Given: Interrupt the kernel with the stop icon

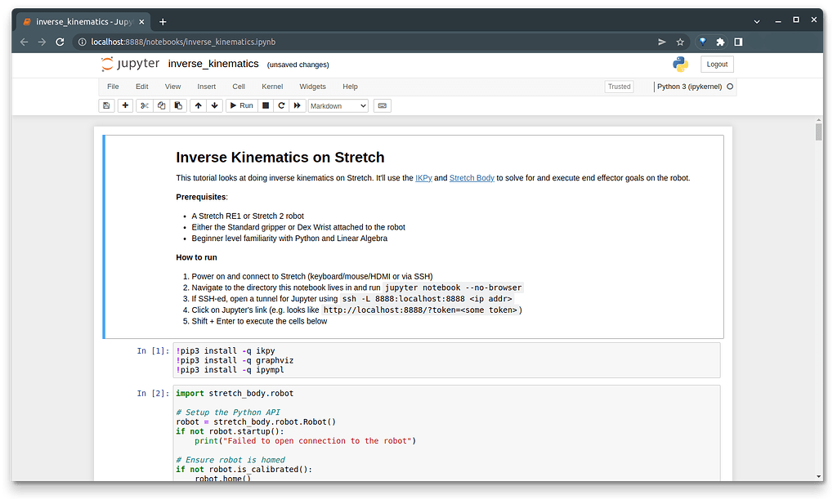Looking at the screenshot, I should 266,105.
